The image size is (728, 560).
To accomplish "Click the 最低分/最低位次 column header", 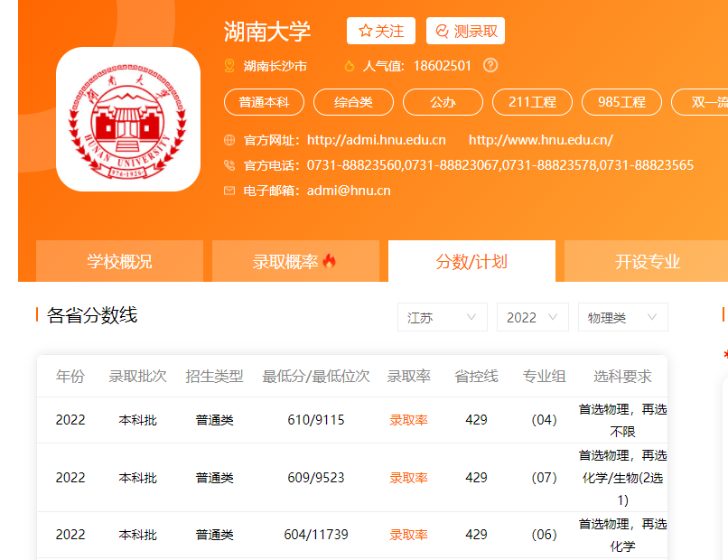I will [316, 376].
